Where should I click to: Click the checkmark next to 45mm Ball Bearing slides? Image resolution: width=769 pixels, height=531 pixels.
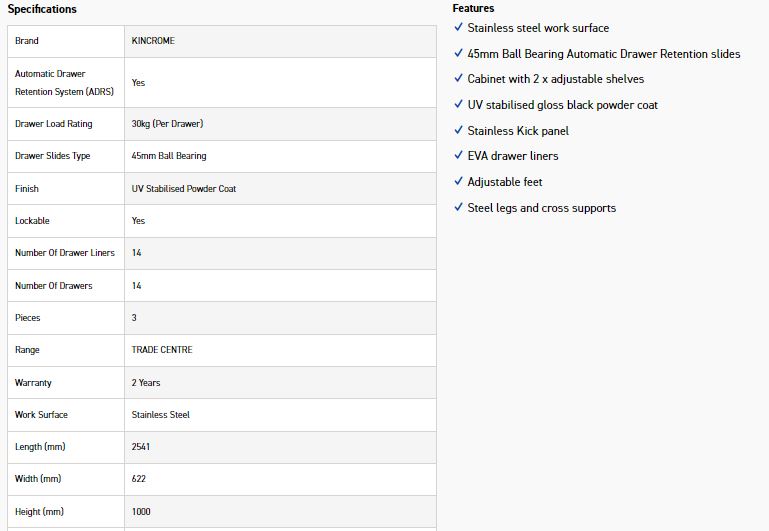click(458, 53)
